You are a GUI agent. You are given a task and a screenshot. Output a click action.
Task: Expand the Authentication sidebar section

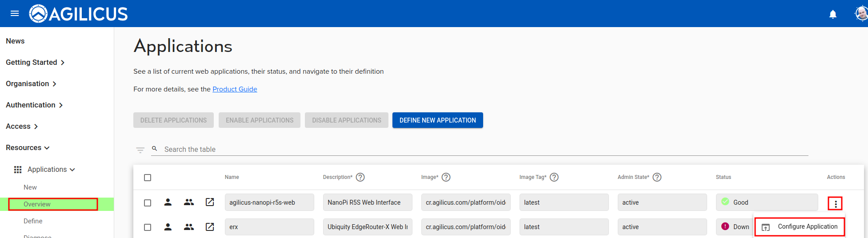click(34, 105)
